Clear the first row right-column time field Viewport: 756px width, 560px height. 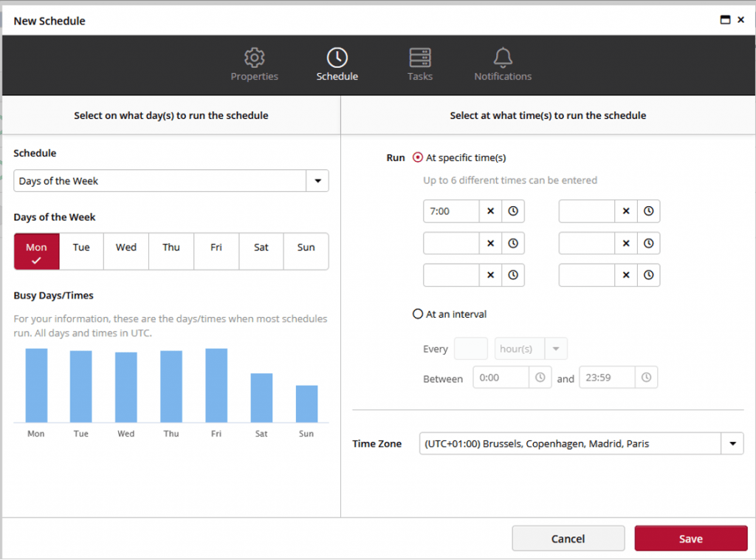click(x=626, y=211)
